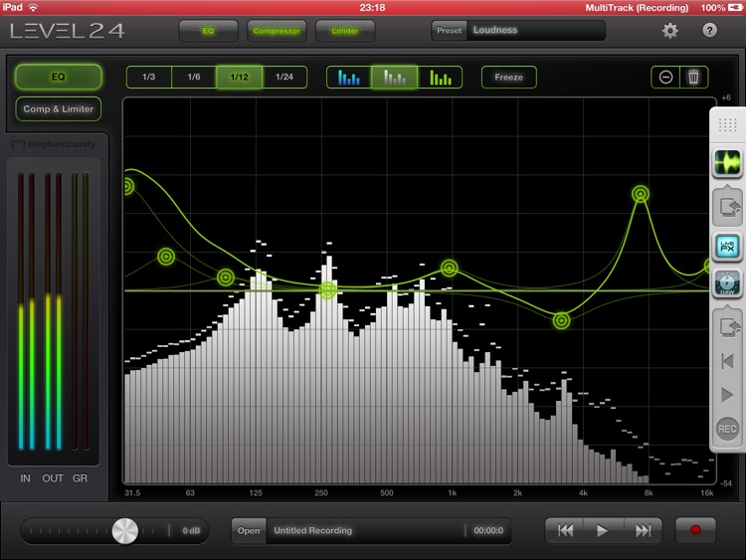Viewport: 746px width, 560px height.
Task: Switch to the Comp & Limiter tab
Action: (58, 109)
